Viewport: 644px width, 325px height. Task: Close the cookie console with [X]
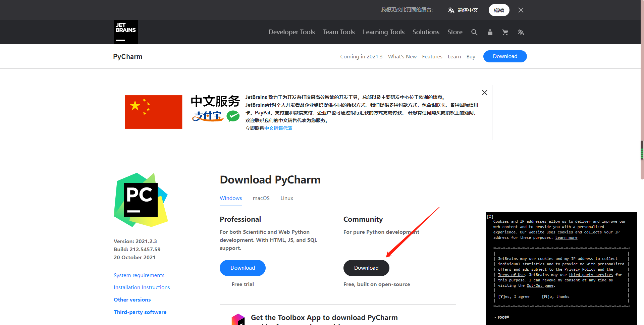(x=490, y=217)
